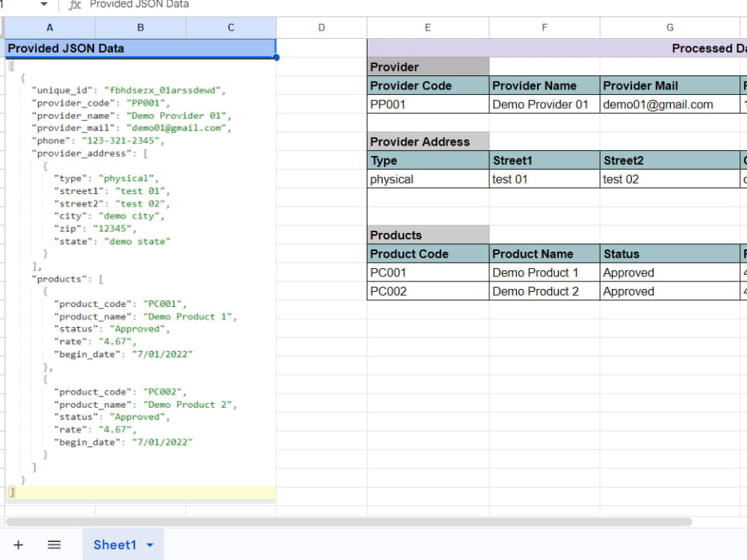This screenshot has width=747, height=560.
Task: Click the "type": "physical" JSON line
Action: click(106, 178)
